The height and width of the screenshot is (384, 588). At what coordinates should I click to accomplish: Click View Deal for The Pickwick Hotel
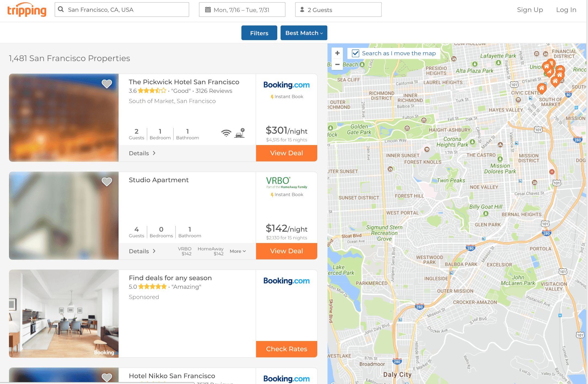(x=287, y=153)
